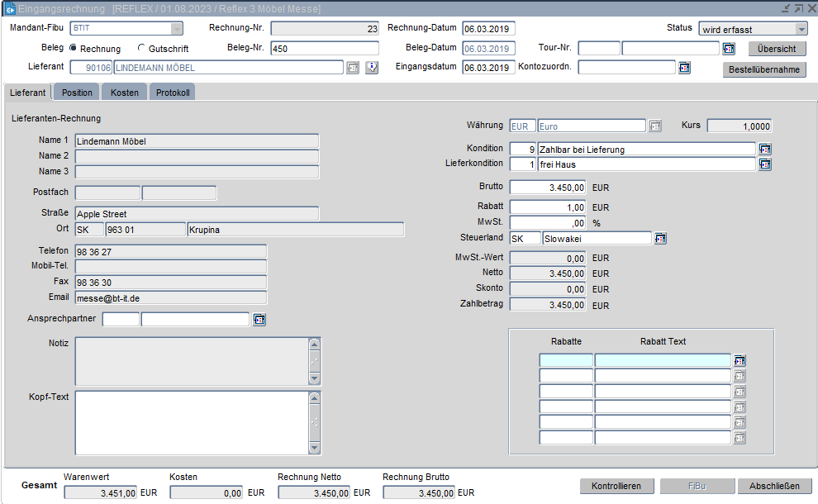The image size is (818, 504).
Task: Click the Übersicht button
Action: click(776, 49)
